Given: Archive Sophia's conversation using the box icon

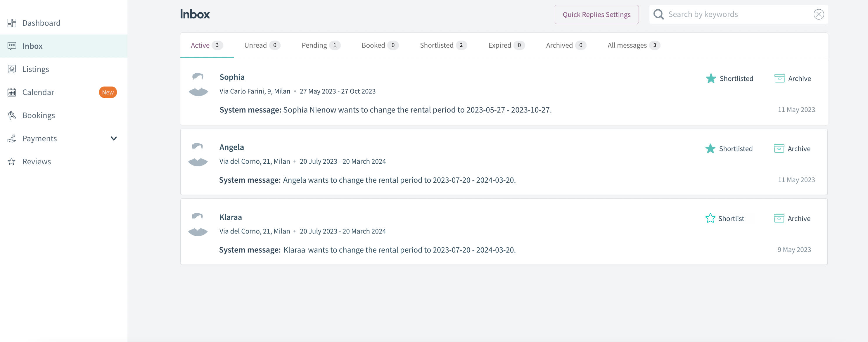Looking at the screenshot, I should coord(779,79).
